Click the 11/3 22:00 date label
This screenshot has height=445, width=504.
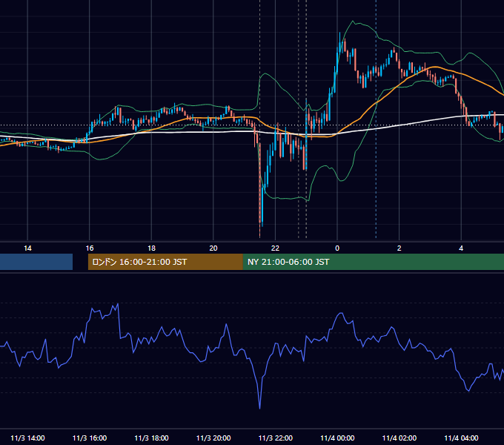coord(276,438)
